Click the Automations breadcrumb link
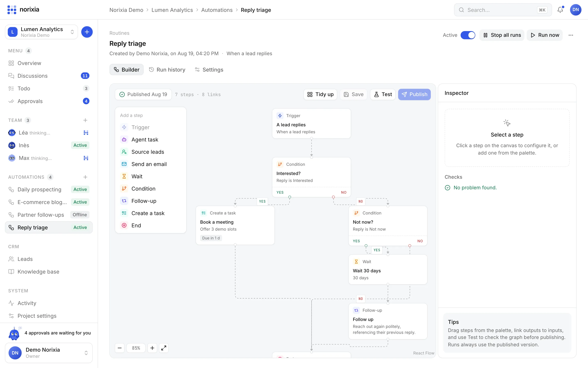 [217, 10]
